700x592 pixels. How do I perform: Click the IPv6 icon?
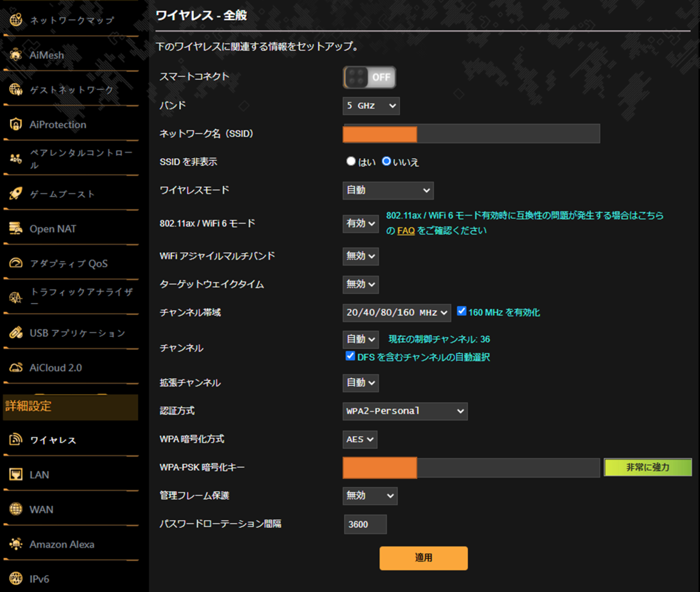16,579
